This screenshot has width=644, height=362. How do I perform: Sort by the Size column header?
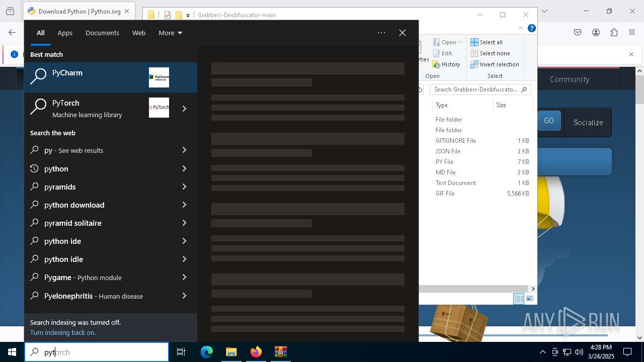512,105
